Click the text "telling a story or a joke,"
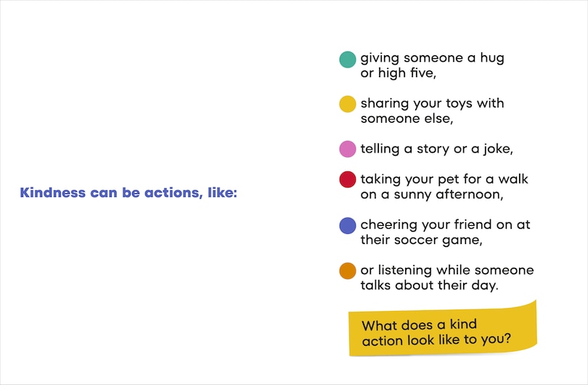 click(x=436, y=149)
